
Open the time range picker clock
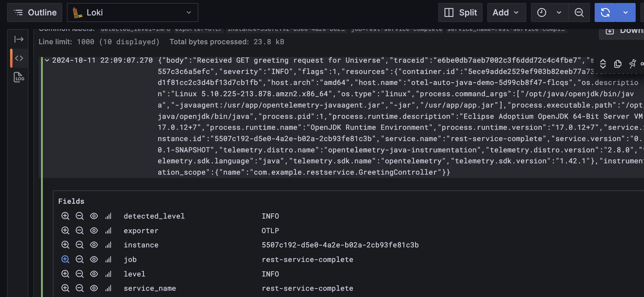(542, 12)
